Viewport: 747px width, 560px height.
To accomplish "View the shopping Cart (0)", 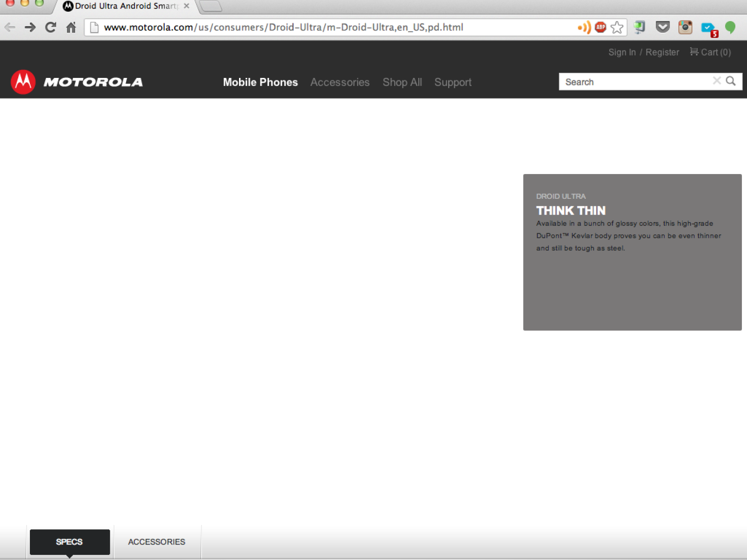I will tap(710, 52).
